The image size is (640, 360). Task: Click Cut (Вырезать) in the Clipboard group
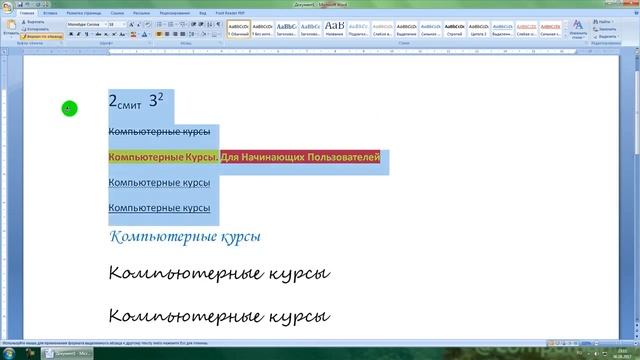(33, 22)
